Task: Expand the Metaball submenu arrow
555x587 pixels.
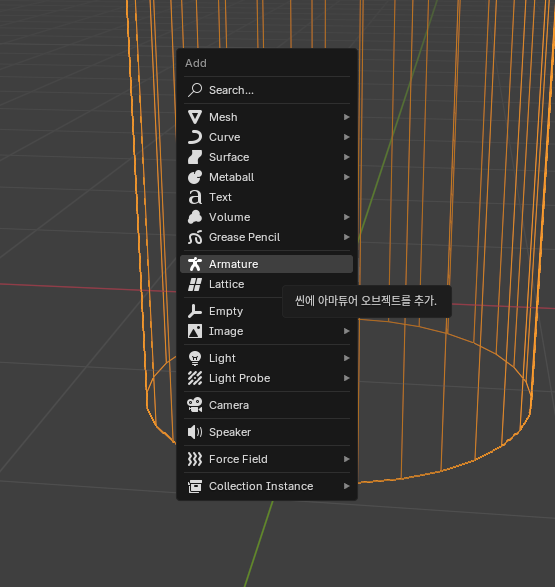Action: 347,177
